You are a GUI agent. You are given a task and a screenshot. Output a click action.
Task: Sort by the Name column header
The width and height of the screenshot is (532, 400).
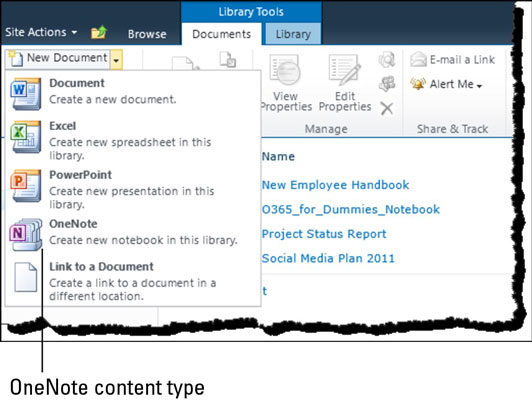278,156
